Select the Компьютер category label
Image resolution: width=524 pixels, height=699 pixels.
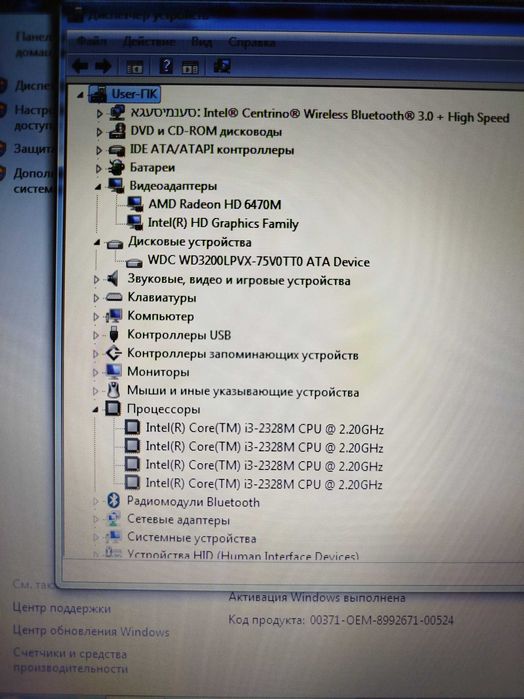point(161,316)
